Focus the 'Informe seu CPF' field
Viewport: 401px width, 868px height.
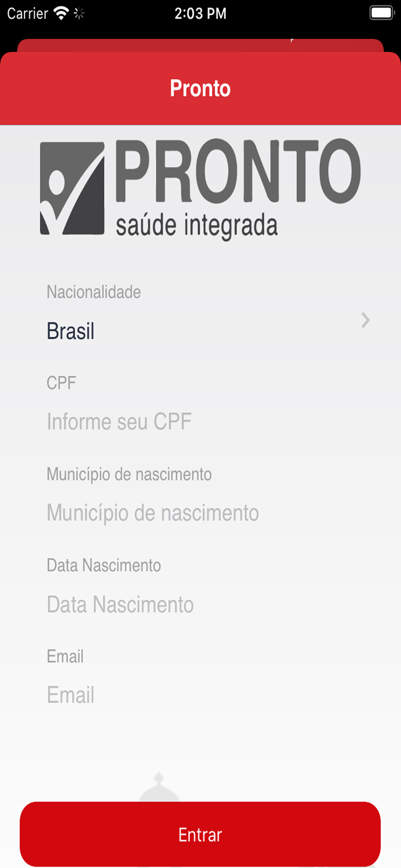point(119,421)
